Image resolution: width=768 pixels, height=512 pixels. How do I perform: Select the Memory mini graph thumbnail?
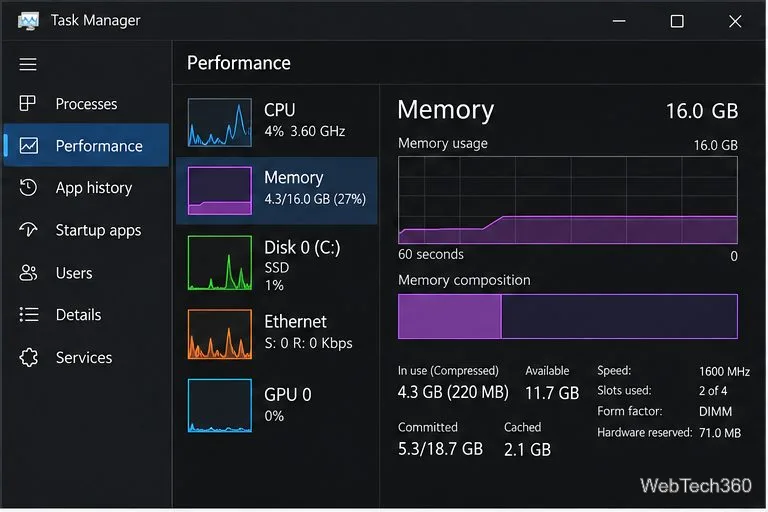click(220, 191)
